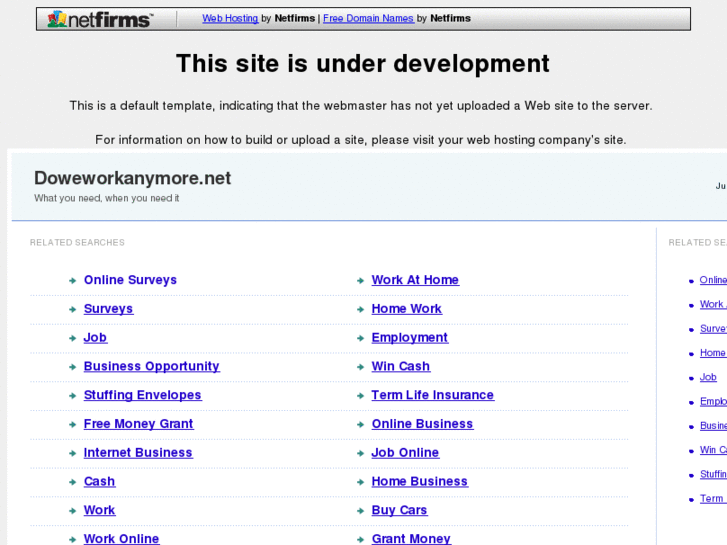Screen dimensions: 727x545
Task: Open the Online Business link
Action: click(x=422, y=424)
